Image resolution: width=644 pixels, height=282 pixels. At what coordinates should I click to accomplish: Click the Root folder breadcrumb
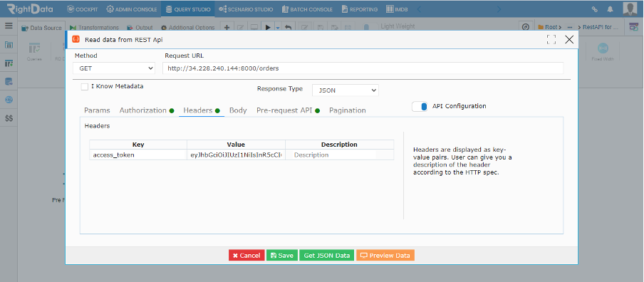(x=549, y=27)
